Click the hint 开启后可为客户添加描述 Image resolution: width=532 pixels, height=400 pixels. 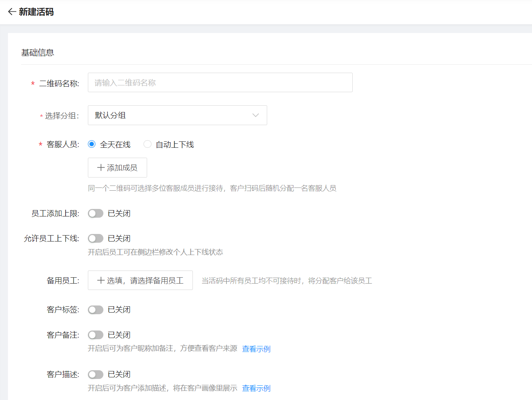tap(163, 388)
